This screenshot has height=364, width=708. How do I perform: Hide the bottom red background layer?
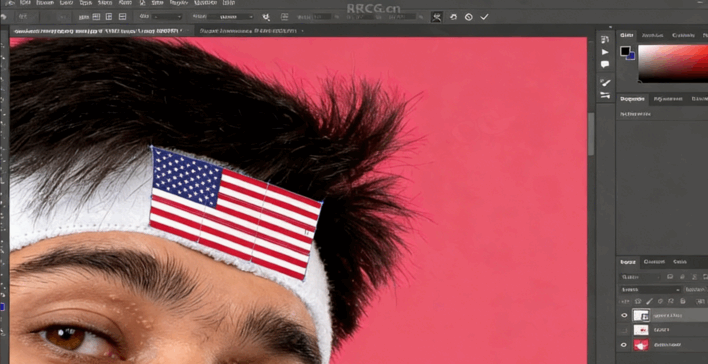click(x=624, y=345)
